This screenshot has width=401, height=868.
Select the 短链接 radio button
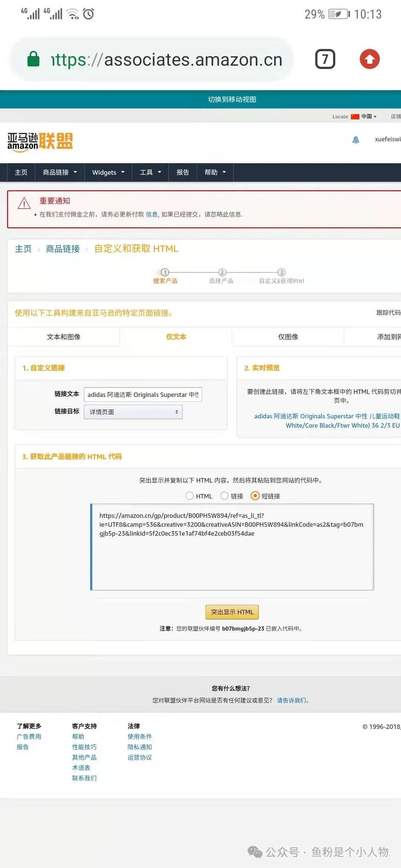(x=255, y=496)
